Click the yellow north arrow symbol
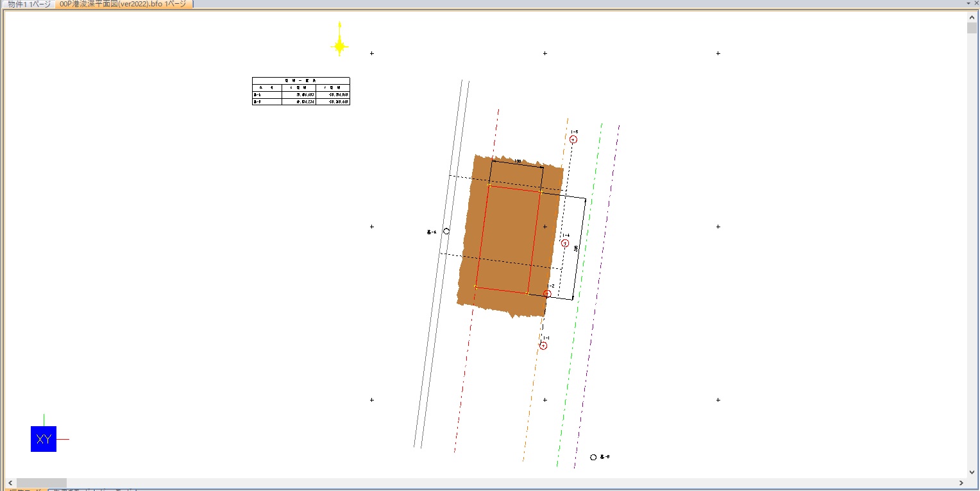 339,46
